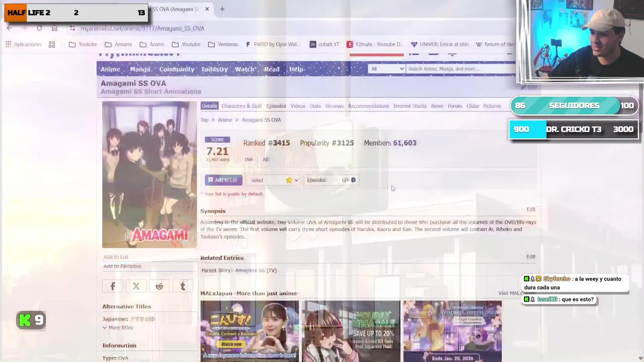This screenshot has height=362, width=644.
Task: Open the Manga menu
Action: pyautogui.click(x=140, y=69)
